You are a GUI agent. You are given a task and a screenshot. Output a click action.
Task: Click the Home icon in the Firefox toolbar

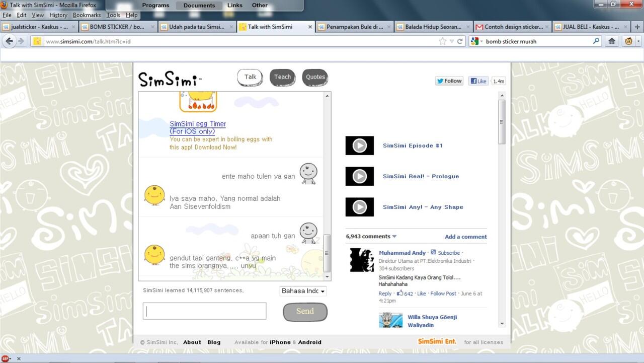612,41
